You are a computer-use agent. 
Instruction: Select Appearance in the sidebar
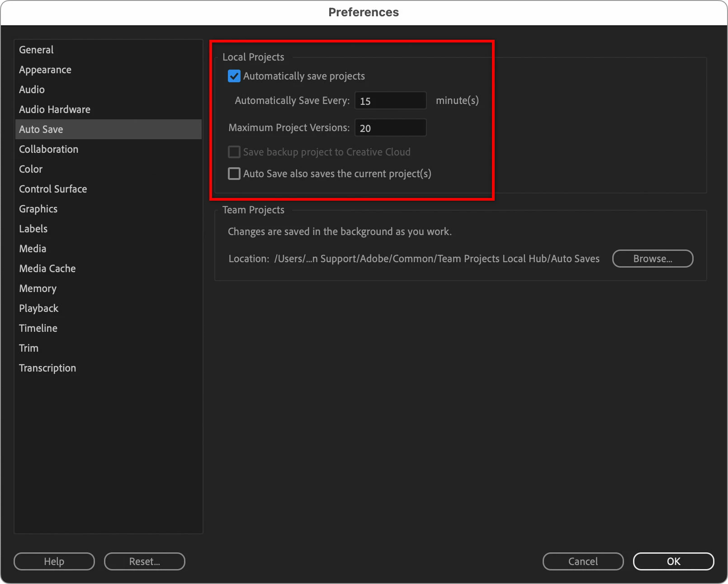click(109, 70)
